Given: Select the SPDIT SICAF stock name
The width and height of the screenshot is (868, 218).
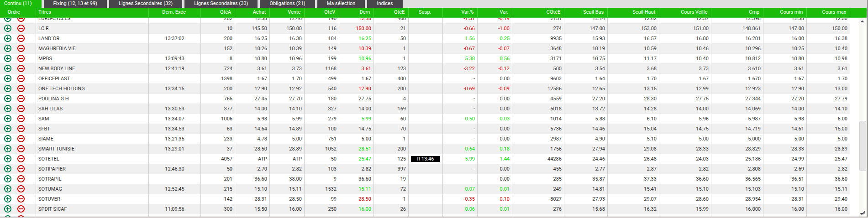Looking at the screenshot, I should click(x=53, y=209).
